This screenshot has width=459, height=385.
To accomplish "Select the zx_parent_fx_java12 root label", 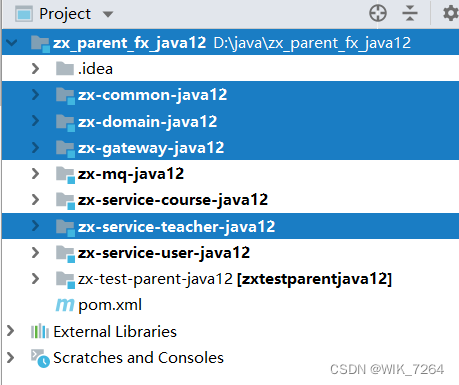I will pyautogui.click(x=129, y=43).
